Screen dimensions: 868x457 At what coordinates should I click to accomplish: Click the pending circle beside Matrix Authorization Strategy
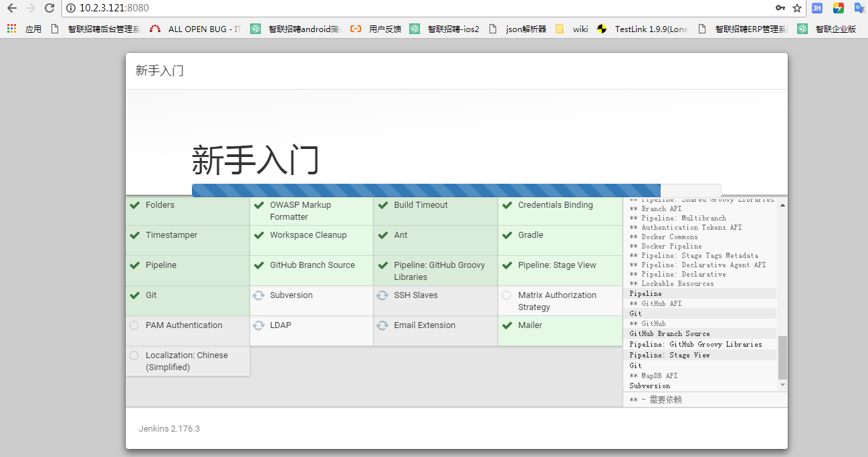[506, 295]
